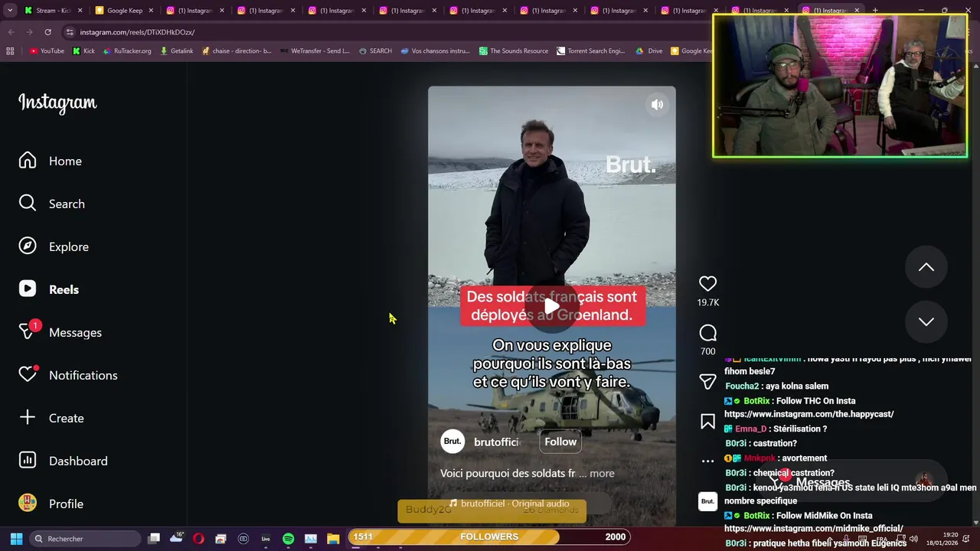The width and height of the screenshot is (980, 551).
Task: Switch to the Stream - Kick tab
Action: (x=54, y=11)
